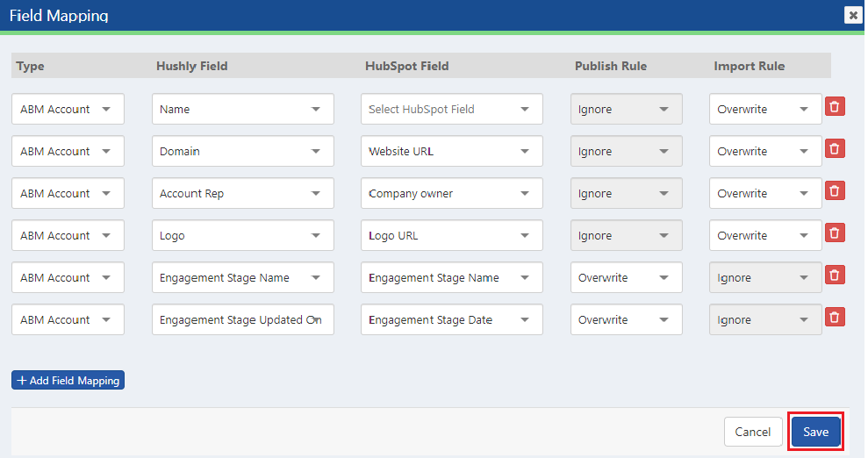The image size is (868, 458).
Task: Change Publish Rule for Engagement Stage Name
Action: (x=627, y=277)
